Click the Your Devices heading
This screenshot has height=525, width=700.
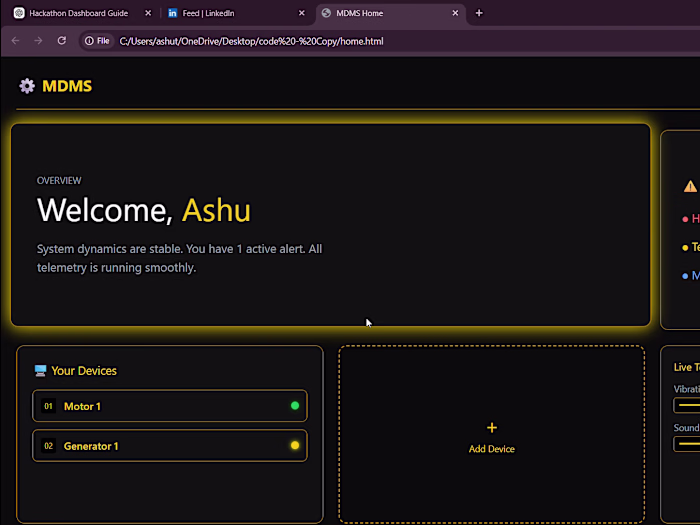coord(84,371)
